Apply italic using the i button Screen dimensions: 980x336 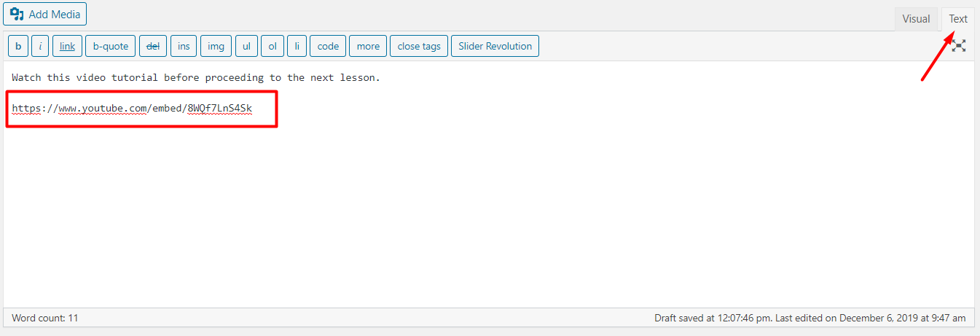40,46
